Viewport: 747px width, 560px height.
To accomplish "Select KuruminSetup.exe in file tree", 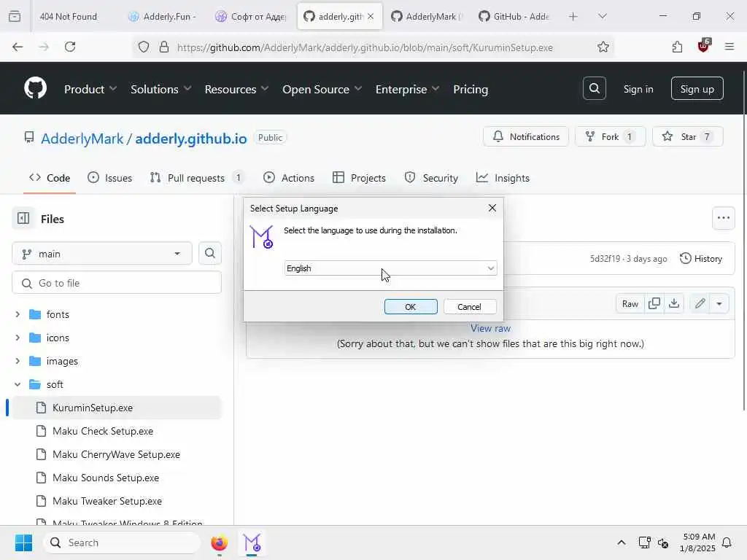I will click(117, 408).
